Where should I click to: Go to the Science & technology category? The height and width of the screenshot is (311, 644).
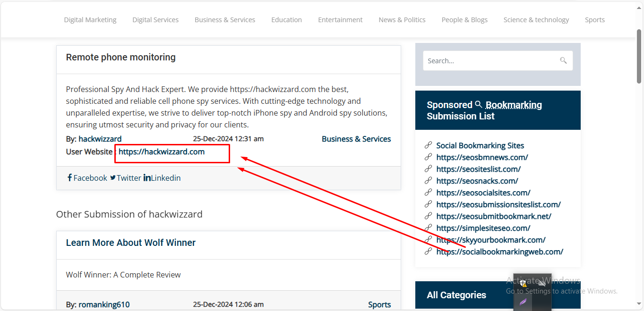pyautogui.click(x=536, y=20)
